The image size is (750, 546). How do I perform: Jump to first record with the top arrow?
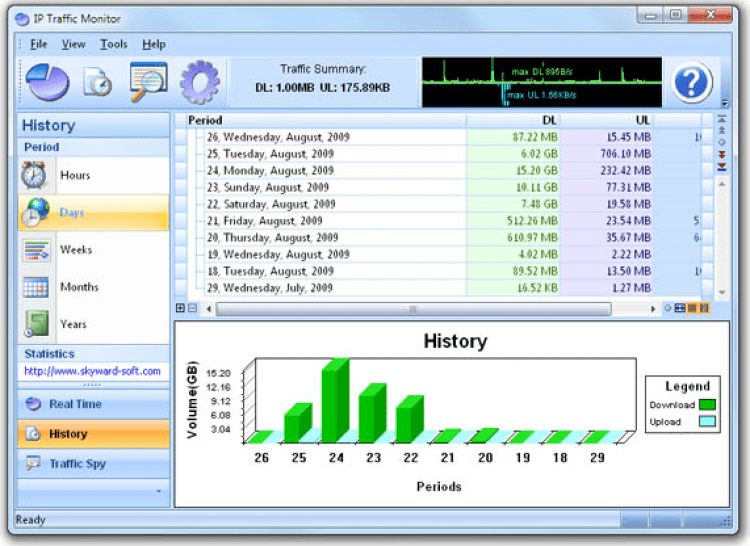pyautogui.click(x=722, y=119)
